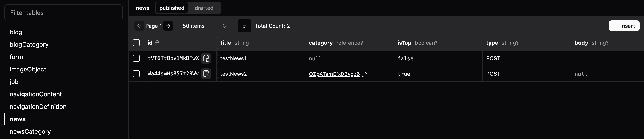This screenshot has height=139, width=644.
Task: Click the isTop column header
Action: click(x=404, y=43)
